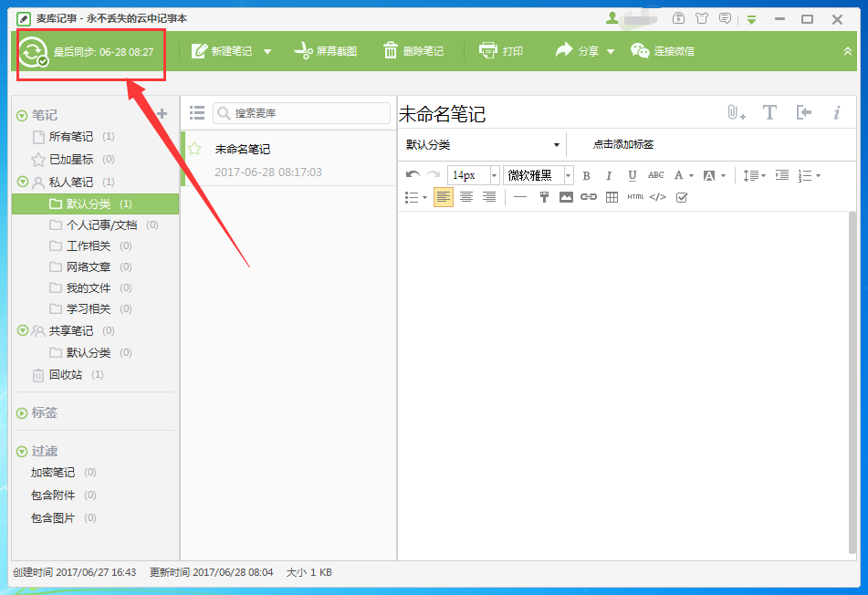Select 学习相关 folder

(x=90, y=308)
